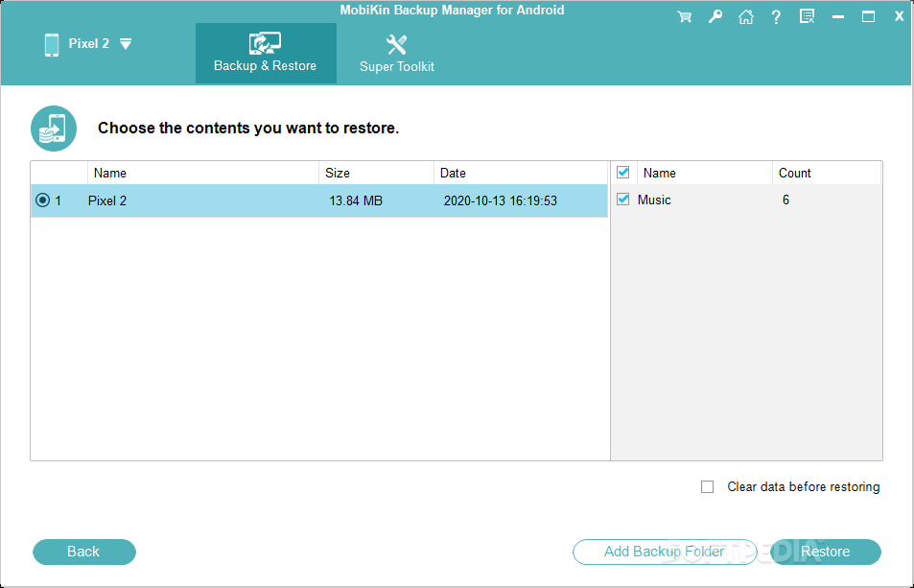Screen dimensions: 914x588
Task: Click Add Backup Folder button
Action: pos(665,552)
